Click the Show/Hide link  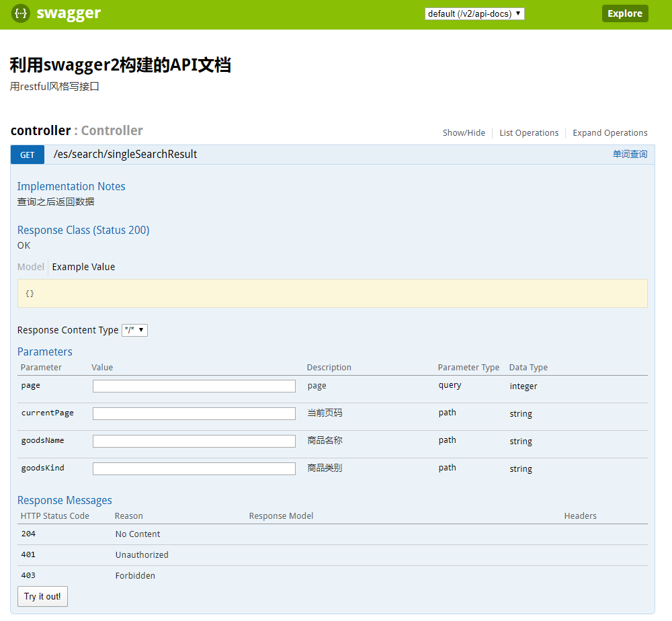coord(464,133)
